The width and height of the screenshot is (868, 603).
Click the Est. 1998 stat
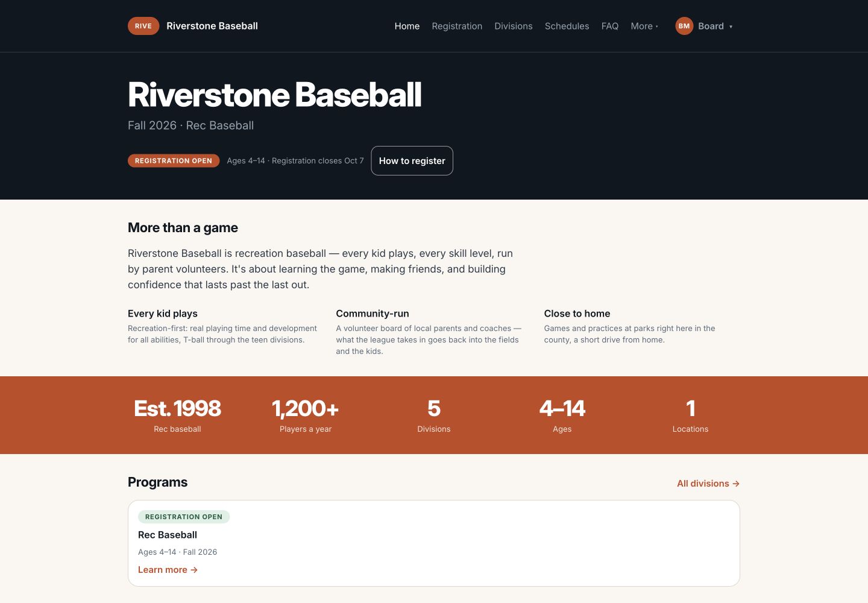[x=177, y=415]
